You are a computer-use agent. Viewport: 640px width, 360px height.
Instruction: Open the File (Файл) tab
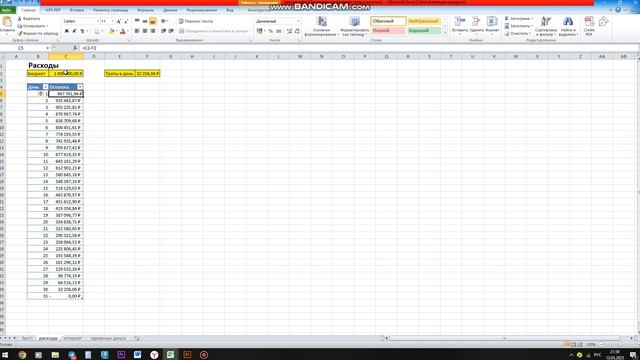[x=7, y=10]
